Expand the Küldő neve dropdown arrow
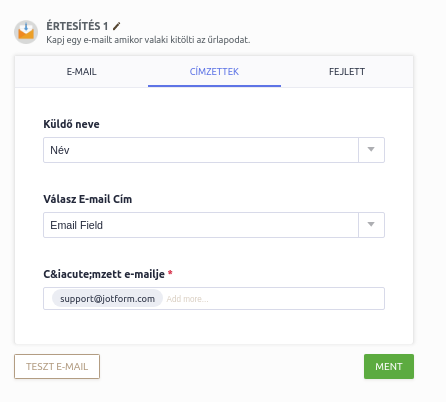 [x=371, y=150]
